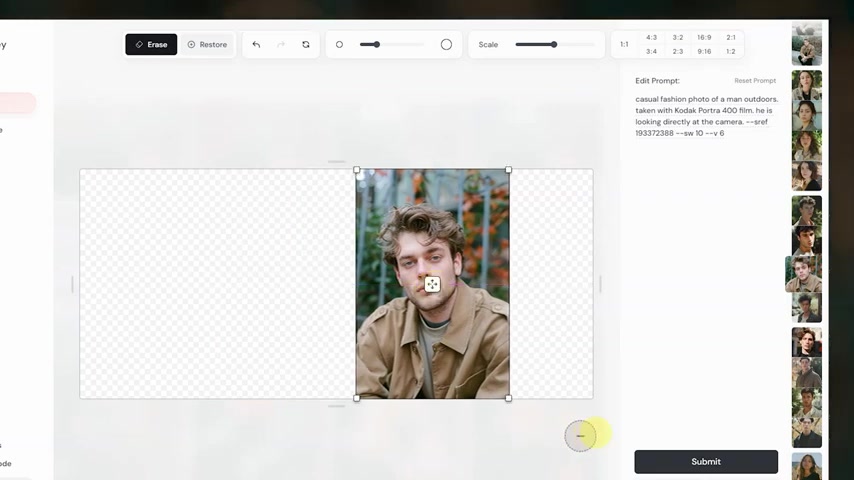Choose the 4:3 aspect ratio
Image resolution: width=854 pixels, height=480 pixels.
tap(651, 38)
